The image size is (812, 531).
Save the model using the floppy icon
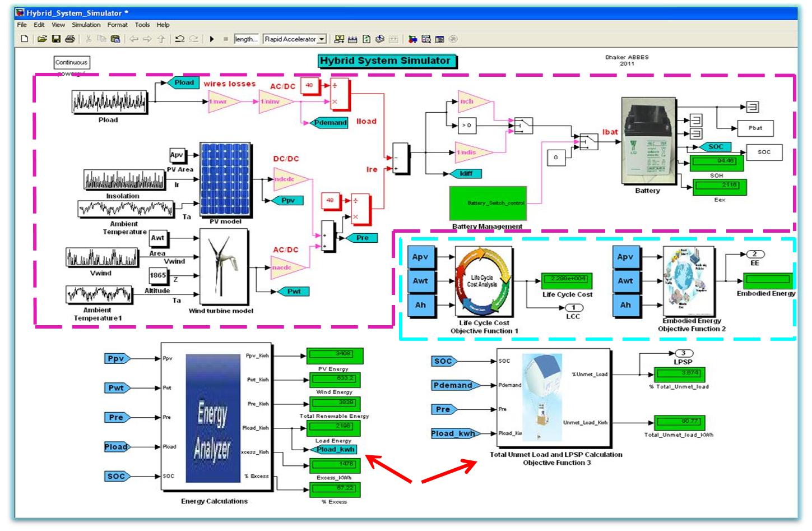(x=56, y=39)
